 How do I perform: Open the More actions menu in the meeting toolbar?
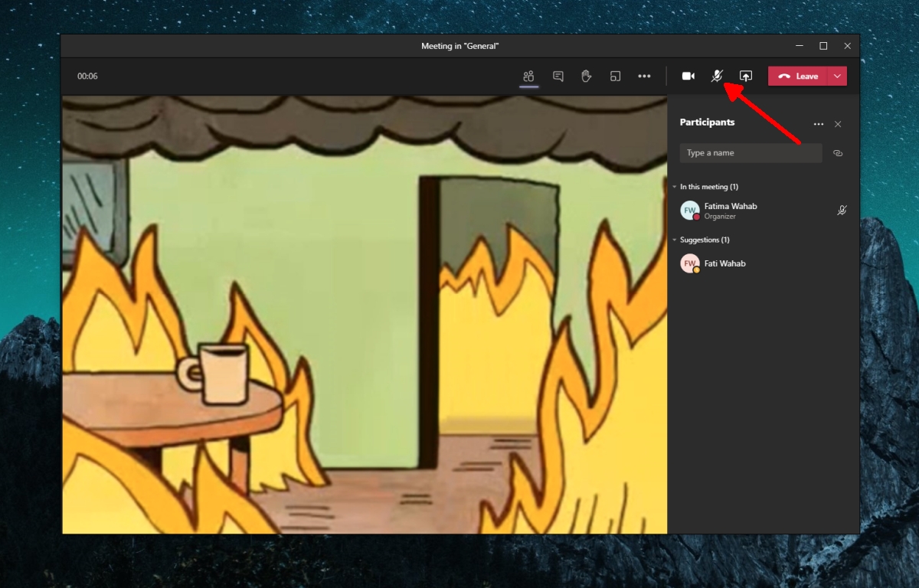click(644, 77)
